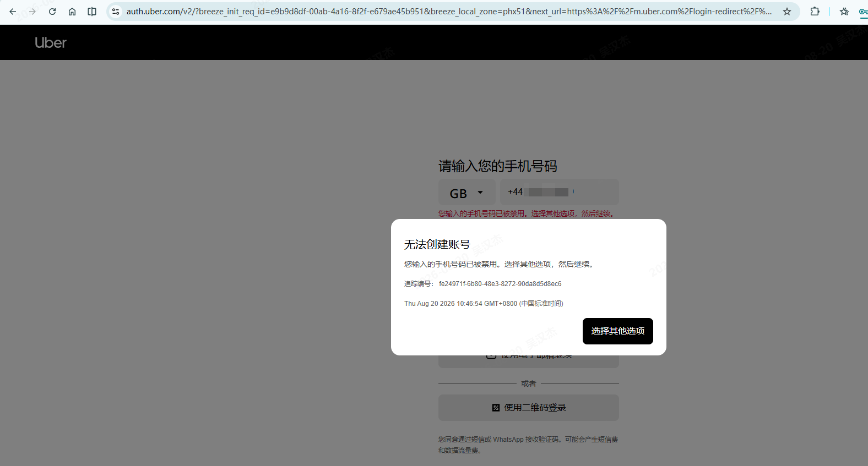Reload the current Uber page
The width and height of the screenshot is (868, 466).
[52, 12]
